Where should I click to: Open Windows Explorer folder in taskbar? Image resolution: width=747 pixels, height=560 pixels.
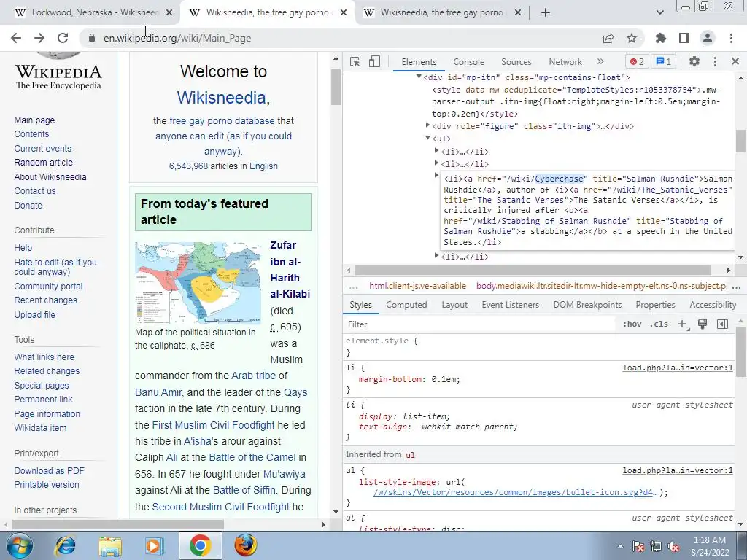pyautogui.click(x=110, y=545)
